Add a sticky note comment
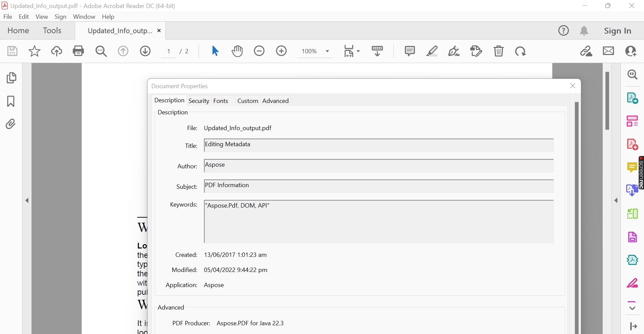This screenshot has width=644, height=334. [x=410, y=51]
